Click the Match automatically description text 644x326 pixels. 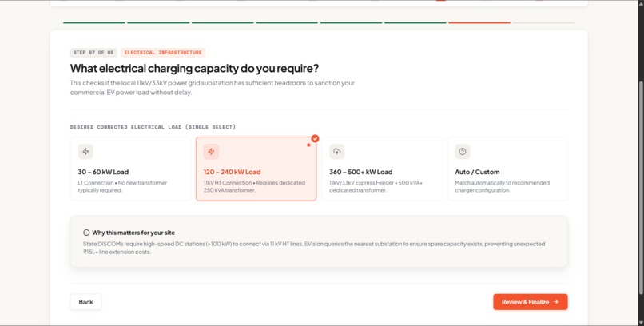tap(502, 186)
